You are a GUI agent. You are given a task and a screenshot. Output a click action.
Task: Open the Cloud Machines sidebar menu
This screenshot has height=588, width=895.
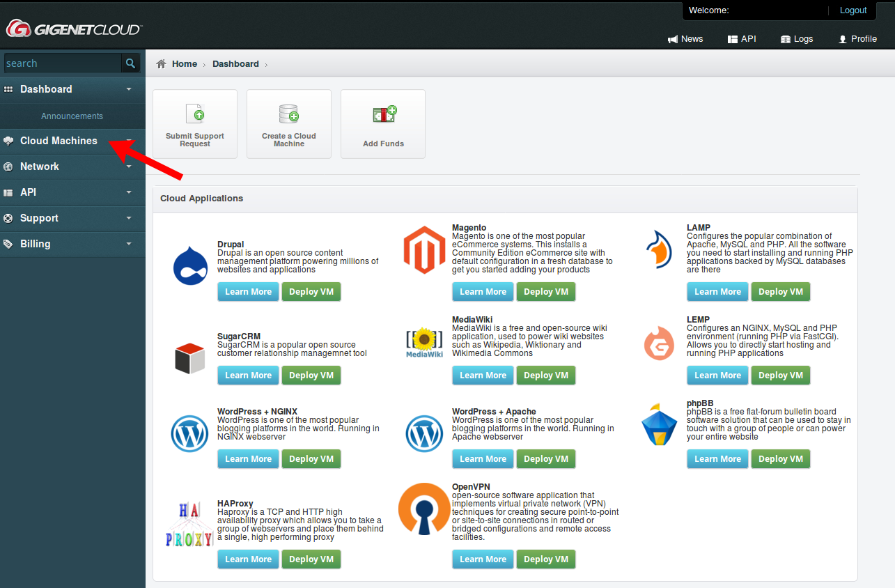[x=72, y=141]
